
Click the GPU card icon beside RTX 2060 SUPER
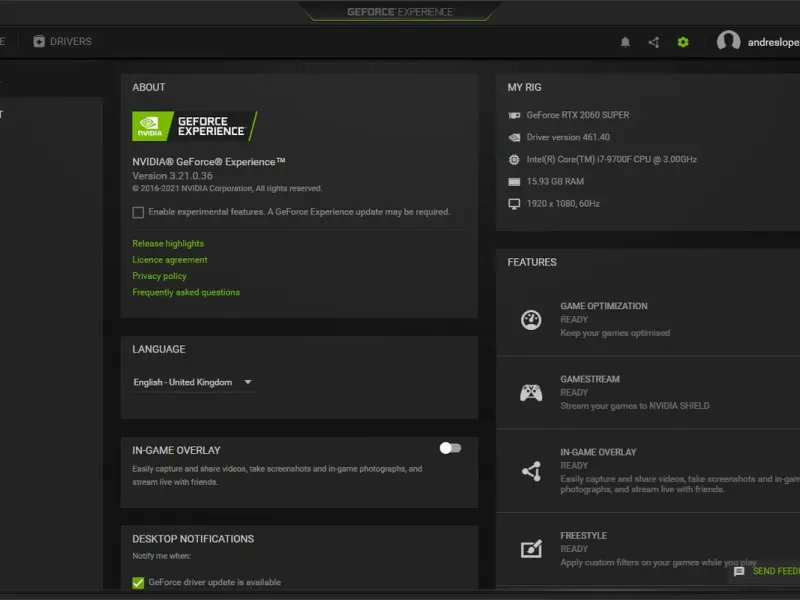(x=514, y=115)
